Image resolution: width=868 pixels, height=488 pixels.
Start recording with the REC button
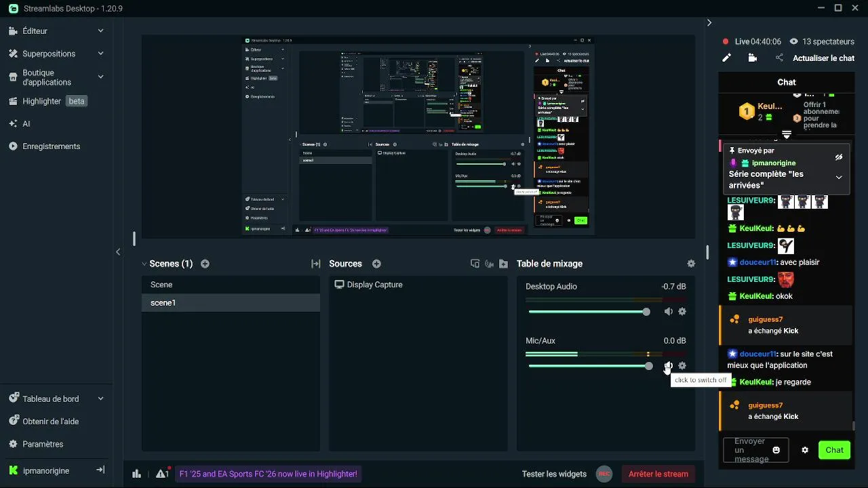(x=604, y=474)
